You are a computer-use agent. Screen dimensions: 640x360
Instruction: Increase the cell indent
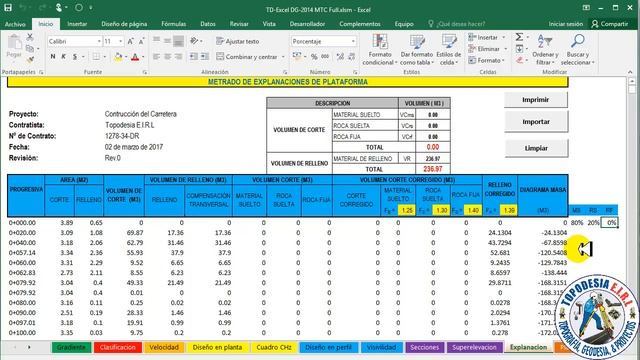click(204, 57)
